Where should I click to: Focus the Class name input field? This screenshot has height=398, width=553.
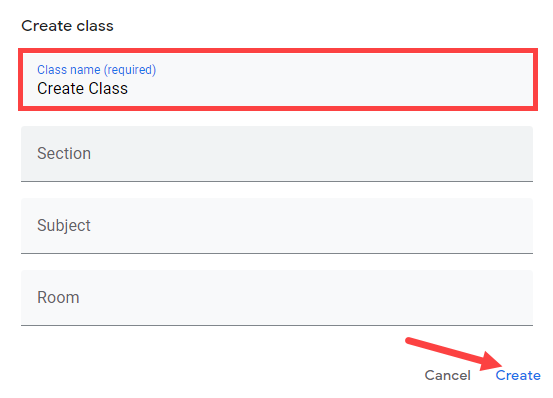[278, 79]
